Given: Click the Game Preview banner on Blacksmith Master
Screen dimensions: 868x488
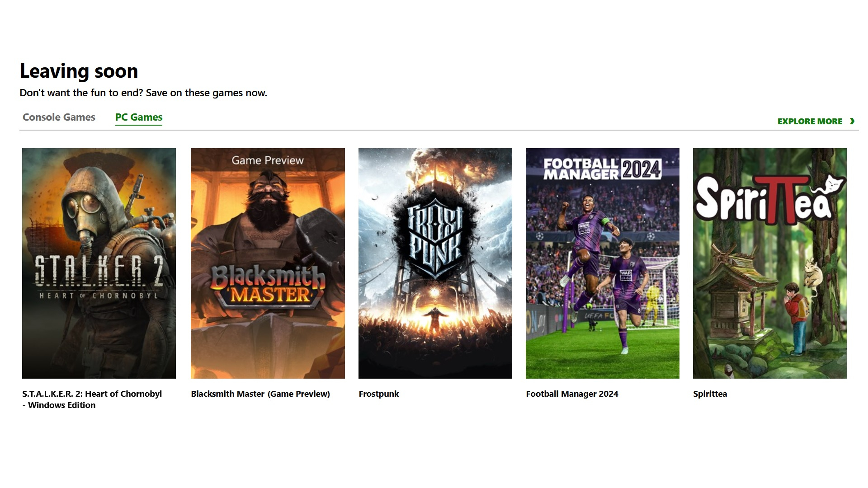Looking at the screenshot, I should [x=268, y=160].
